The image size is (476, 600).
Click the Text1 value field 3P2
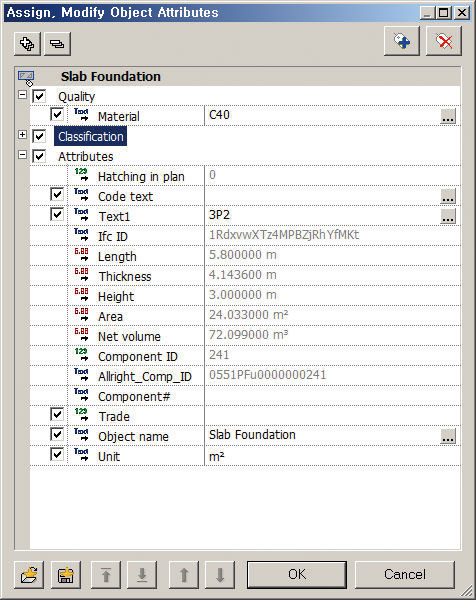323,215
